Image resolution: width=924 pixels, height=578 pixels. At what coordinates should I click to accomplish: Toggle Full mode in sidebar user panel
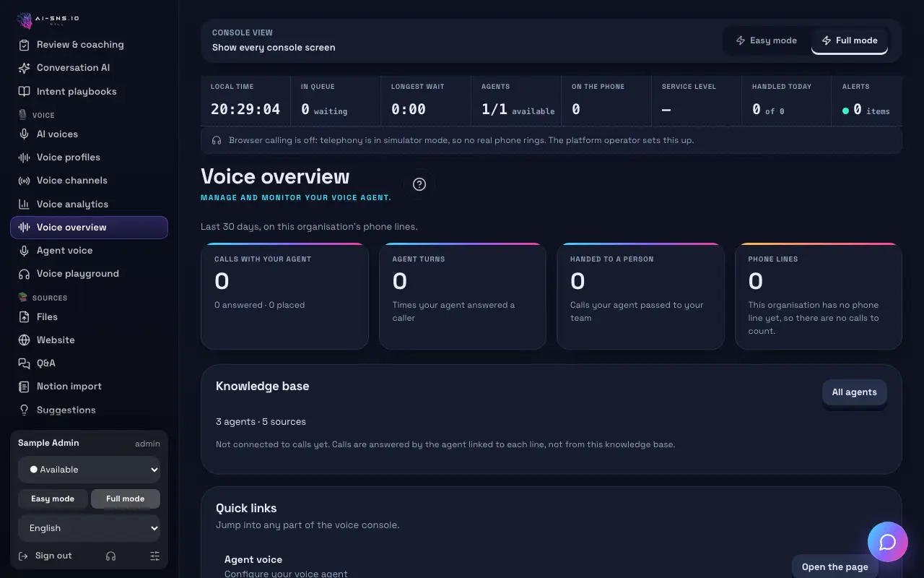[x=126, y=499]
